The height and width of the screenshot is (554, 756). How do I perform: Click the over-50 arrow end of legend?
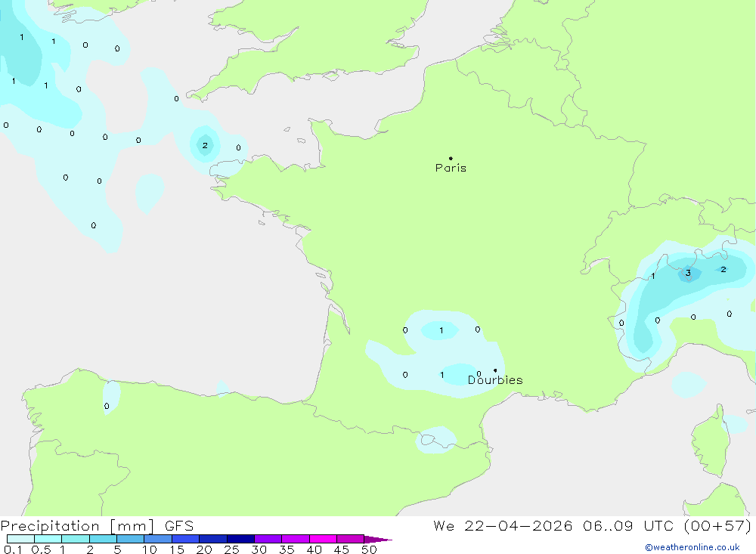point(377,540)
